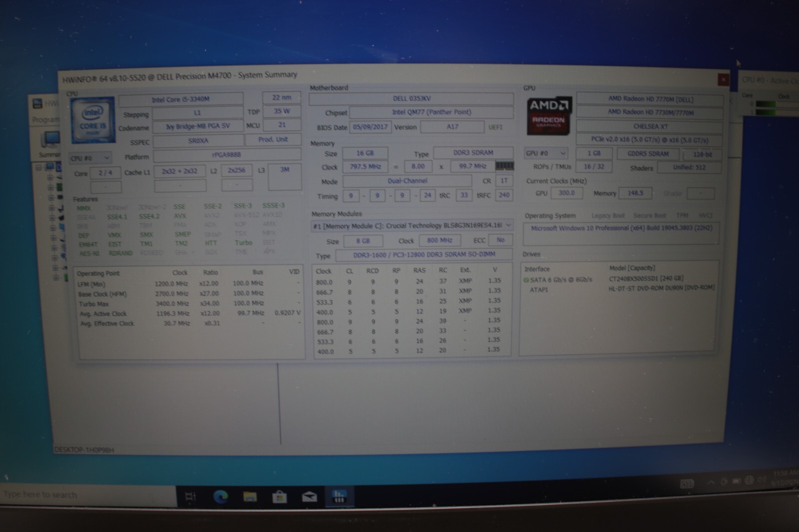Click the 8 GB module size field
799x532 pixels.
[x=363, y=241]
